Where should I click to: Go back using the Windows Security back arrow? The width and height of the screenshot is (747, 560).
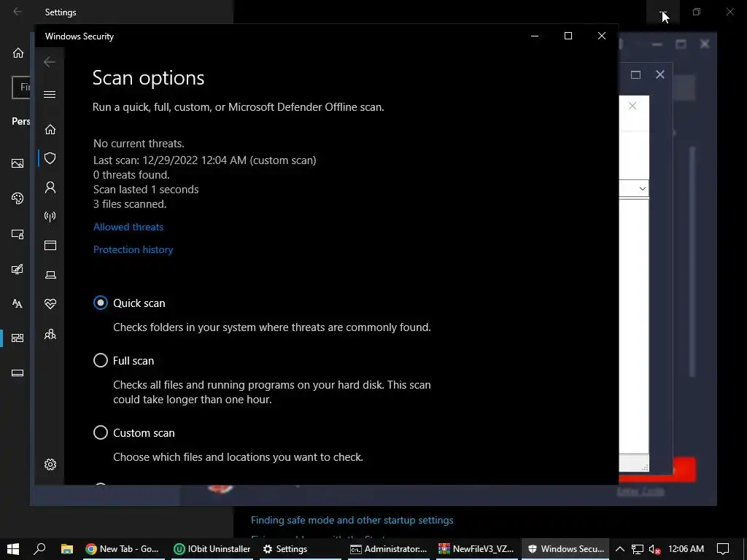point(50,62)
